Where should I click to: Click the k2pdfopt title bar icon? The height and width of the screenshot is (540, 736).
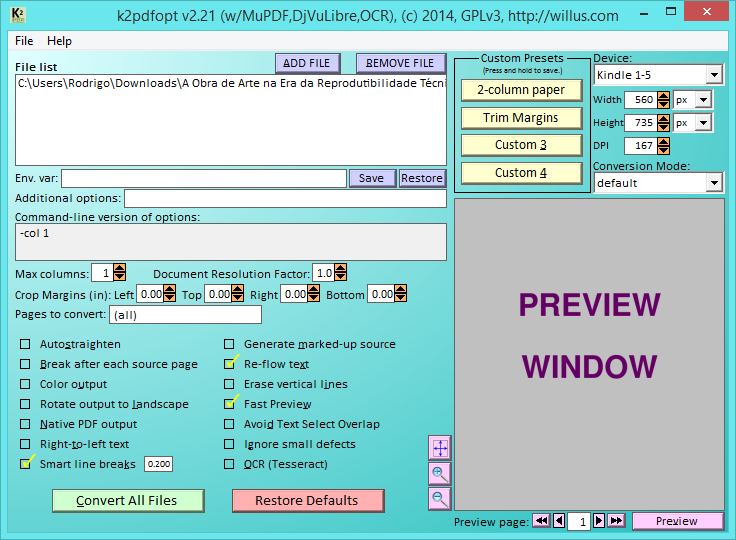(18, 14)
